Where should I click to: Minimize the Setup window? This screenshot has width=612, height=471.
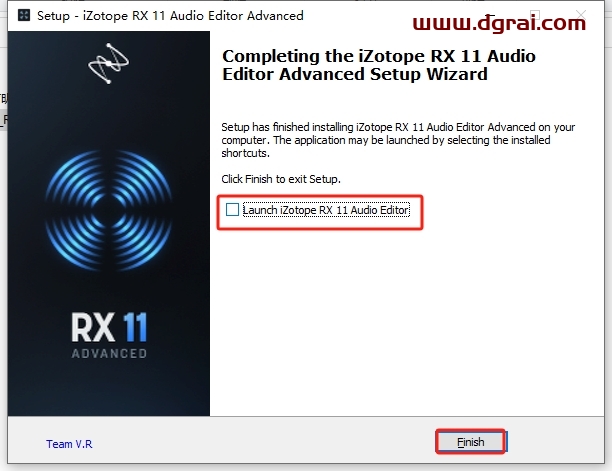(490, 15)
